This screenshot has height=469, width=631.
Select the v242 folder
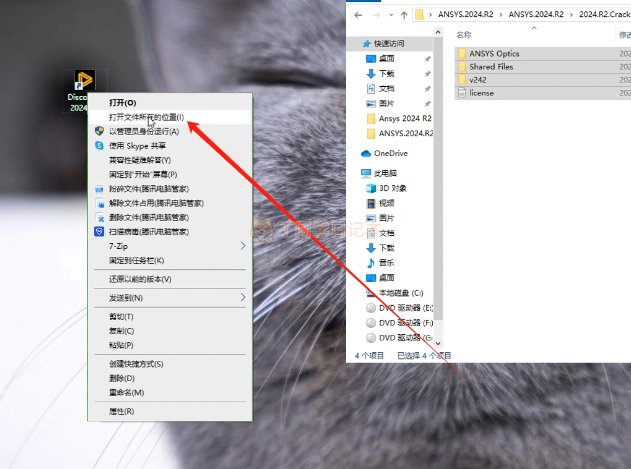click(478, 80)
